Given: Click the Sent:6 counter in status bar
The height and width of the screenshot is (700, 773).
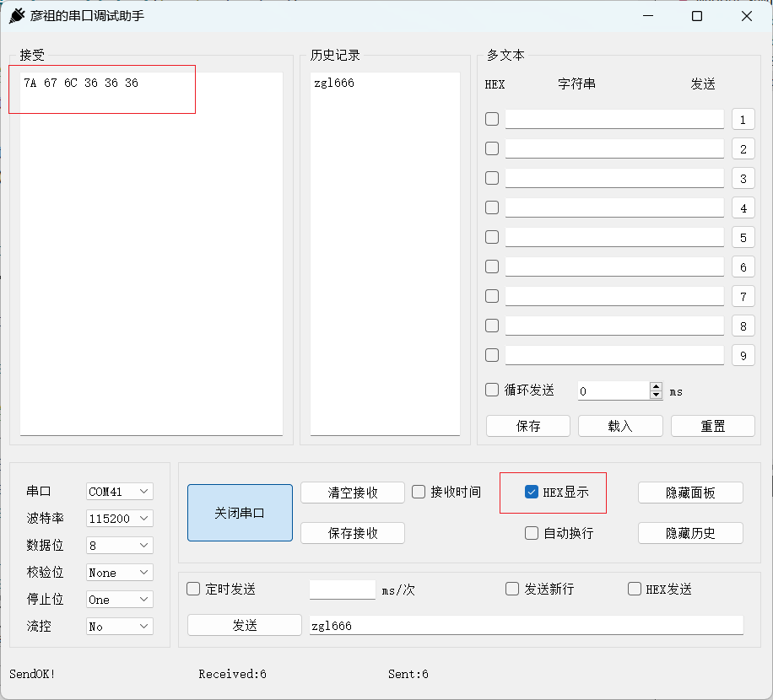Looking at the screenshot, I should click(408, 674).
